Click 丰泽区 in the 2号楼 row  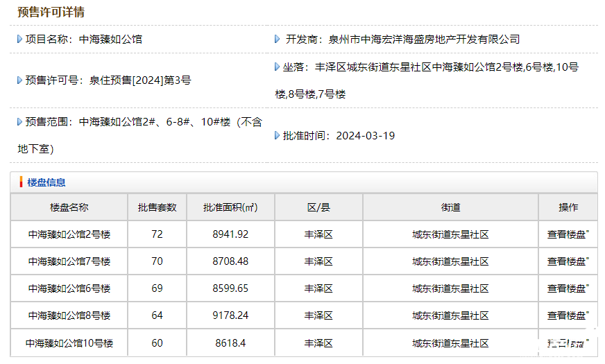click(318, 234)
